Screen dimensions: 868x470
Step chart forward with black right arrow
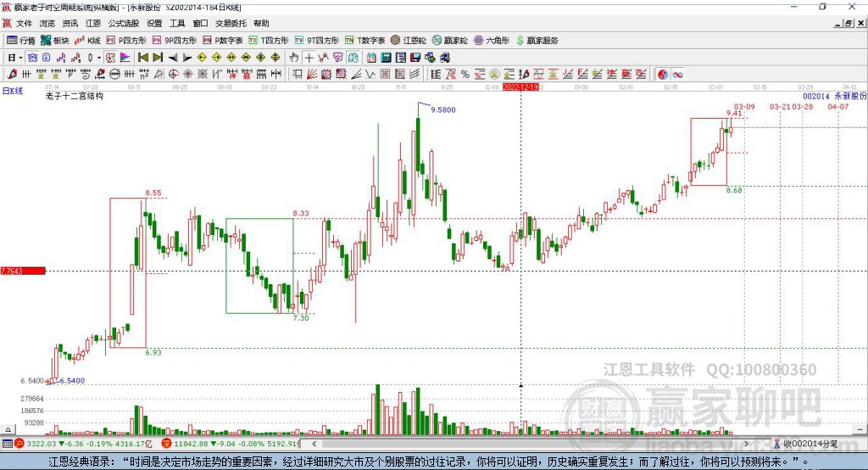coord(187,58)
